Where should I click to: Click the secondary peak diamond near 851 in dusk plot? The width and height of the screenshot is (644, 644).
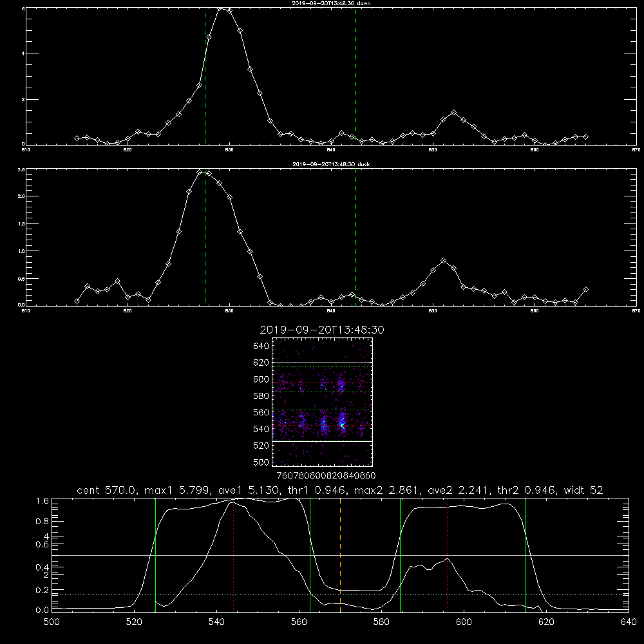click(443, 260)
